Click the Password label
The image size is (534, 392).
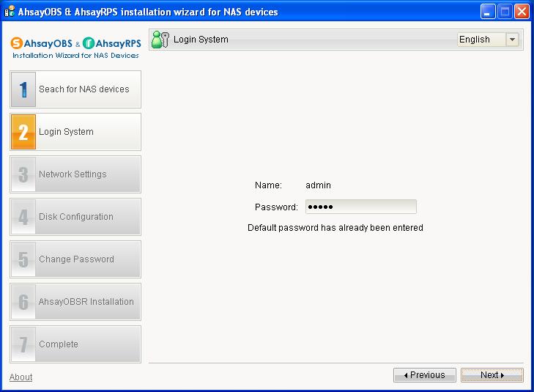276,207
